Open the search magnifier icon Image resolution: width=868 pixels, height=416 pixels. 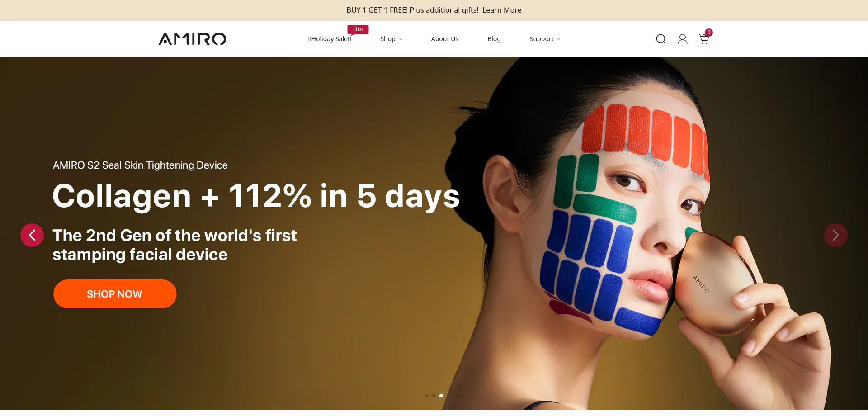tap(661, 39)
